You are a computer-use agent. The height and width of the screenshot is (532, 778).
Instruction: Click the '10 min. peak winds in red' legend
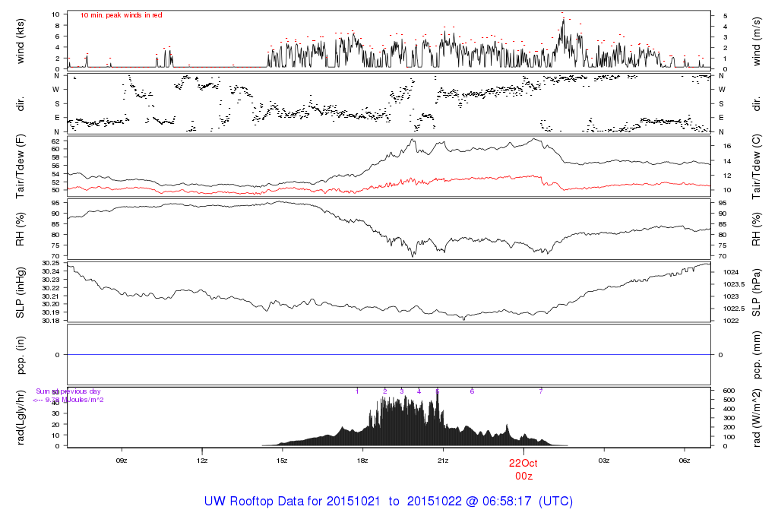point(121,15)
